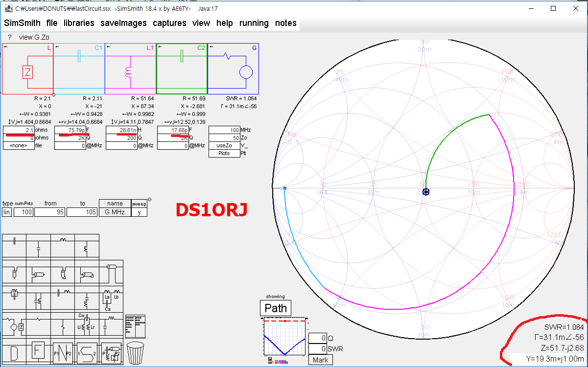Choose the series parallel-LC tank component

(14, 297)
